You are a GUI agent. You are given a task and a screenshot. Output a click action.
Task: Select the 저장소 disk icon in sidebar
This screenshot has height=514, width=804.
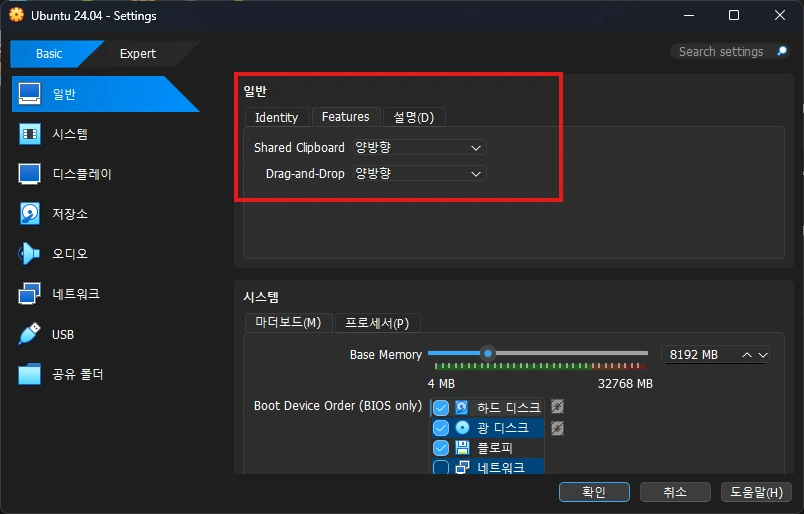tap(30, 214)
